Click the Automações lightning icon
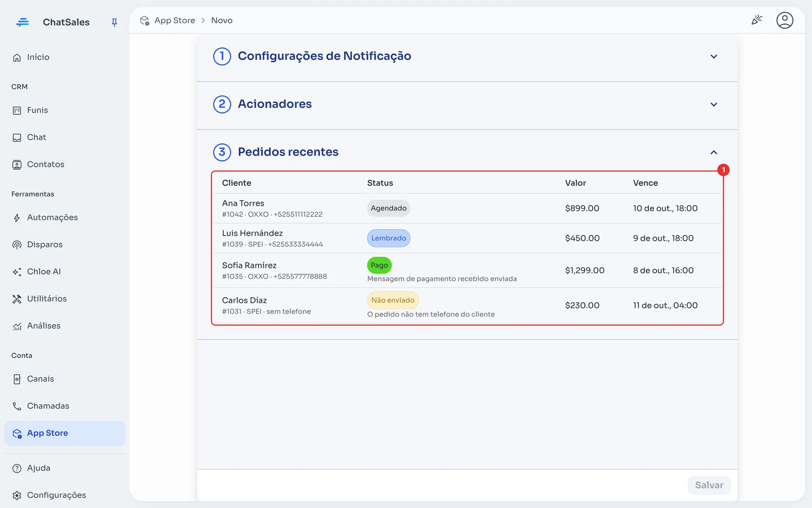This screenshot has width=812, height=508. (17, 218)
